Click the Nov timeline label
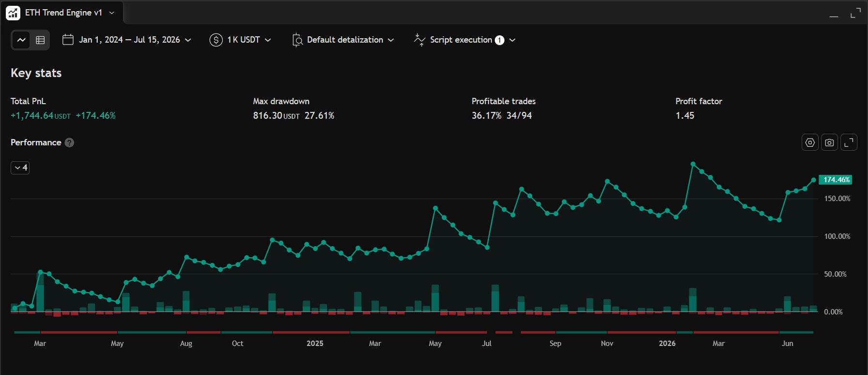 pyautogui.click(x=607, y=344)
